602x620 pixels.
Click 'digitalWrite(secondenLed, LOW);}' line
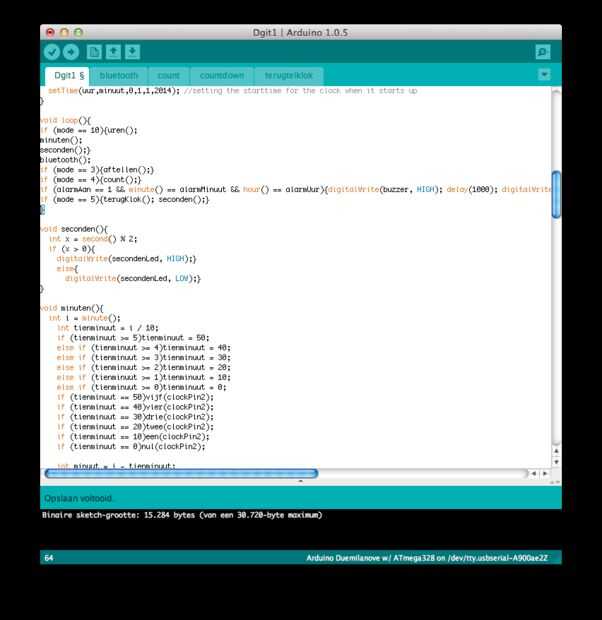click(x=133, y=278)
